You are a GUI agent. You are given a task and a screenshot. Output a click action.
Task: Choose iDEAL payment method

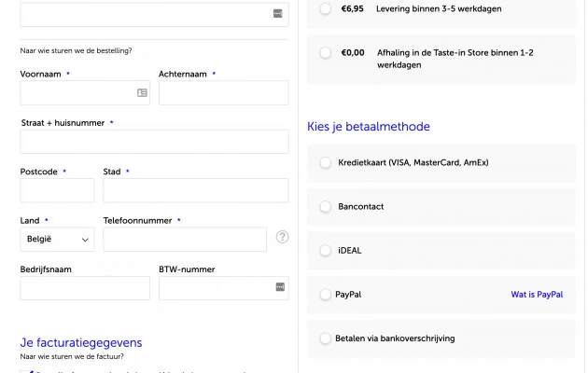[x=326, y=250]
